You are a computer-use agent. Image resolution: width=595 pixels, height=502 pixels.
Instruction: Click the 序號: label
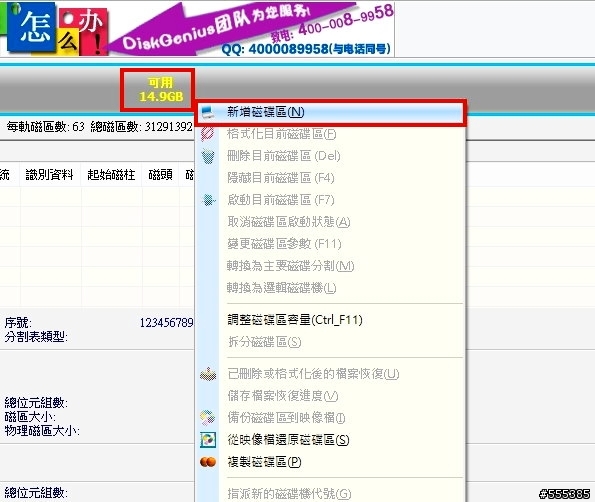[18, 323]
